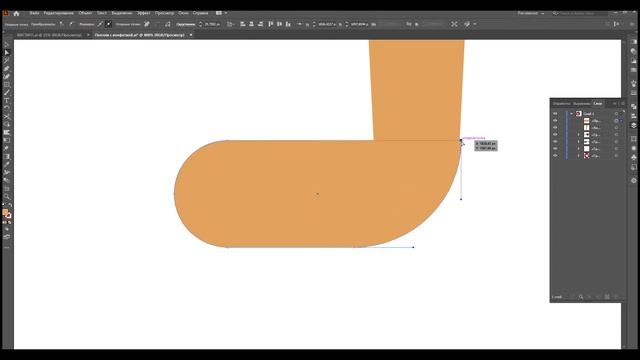Close the inactive first document tab
Image resolution: width=640 pixels, height=360 pixels.
pyautogui.click(x=88, y=35)
